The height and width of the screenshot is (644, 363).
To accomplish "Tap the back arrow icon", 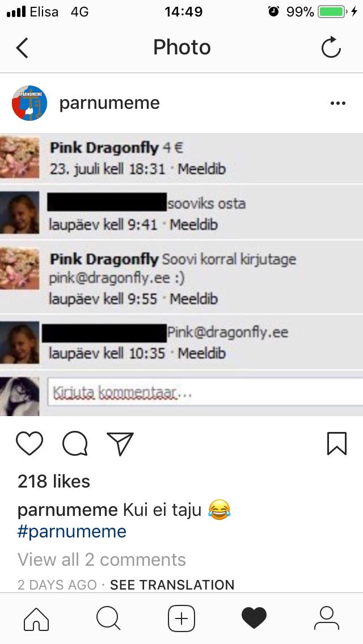I will click(x=22, y=48).
